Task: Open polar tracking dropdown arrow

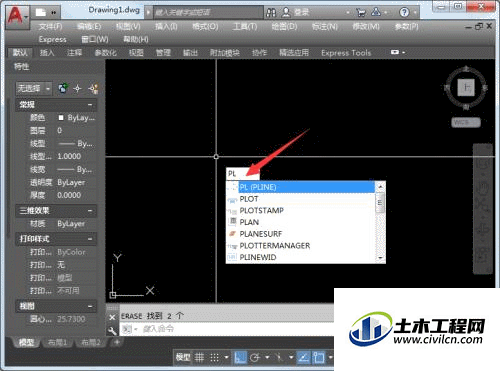Action: click(x=267, y=358)
